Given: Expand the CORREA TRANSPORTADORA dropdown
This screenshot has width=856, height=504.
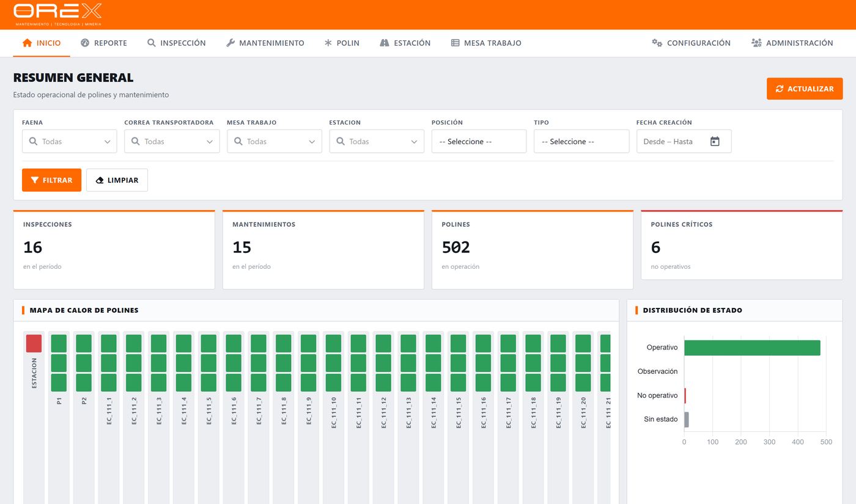Looking at the screenshot, I should (x=172, y=141).
